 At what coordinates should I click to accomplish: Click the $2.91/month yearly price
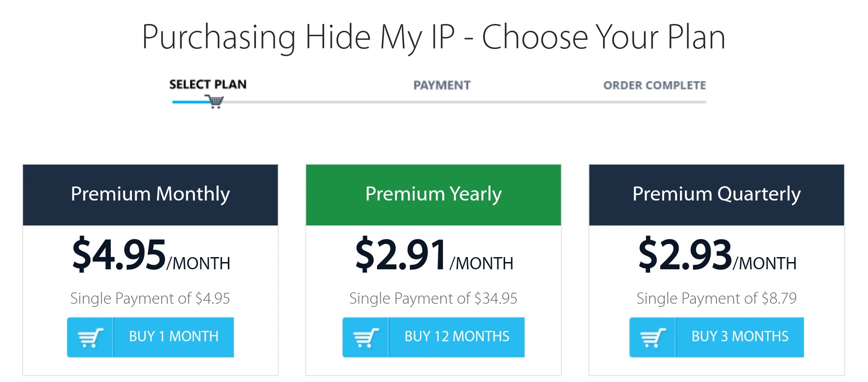coord(434,255)
